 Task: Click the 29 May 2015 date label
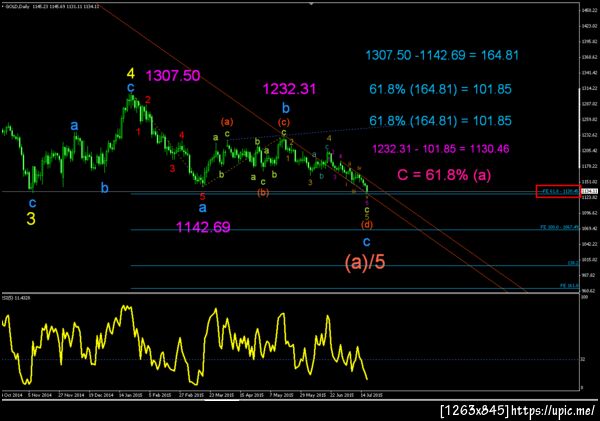click(313, 395)
